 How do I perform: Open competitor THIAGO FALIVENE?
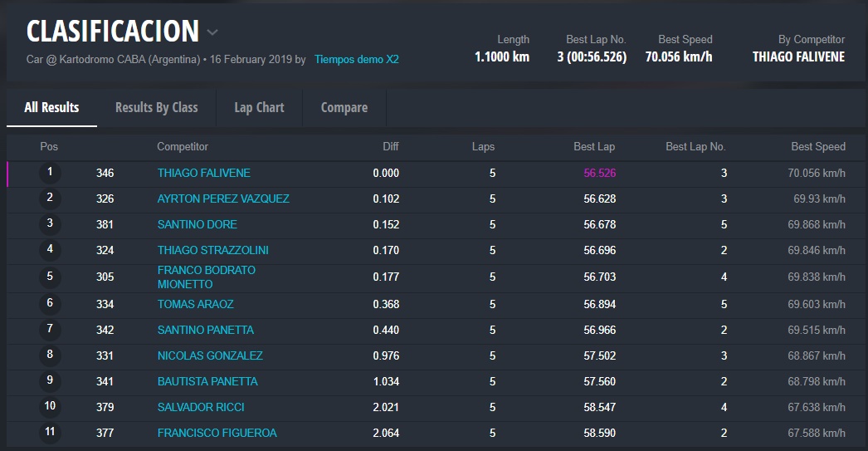(203, 173)
